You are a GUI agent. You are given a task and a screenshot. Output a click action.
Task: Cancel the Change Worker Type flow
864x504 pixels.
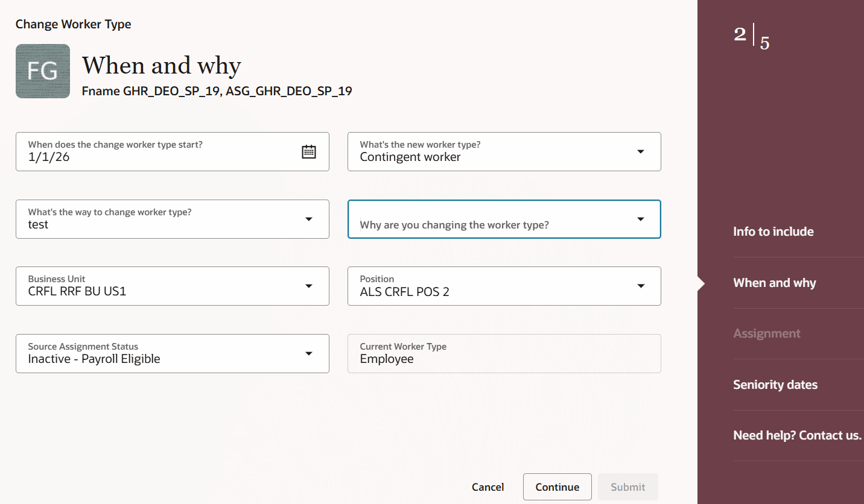488,487
